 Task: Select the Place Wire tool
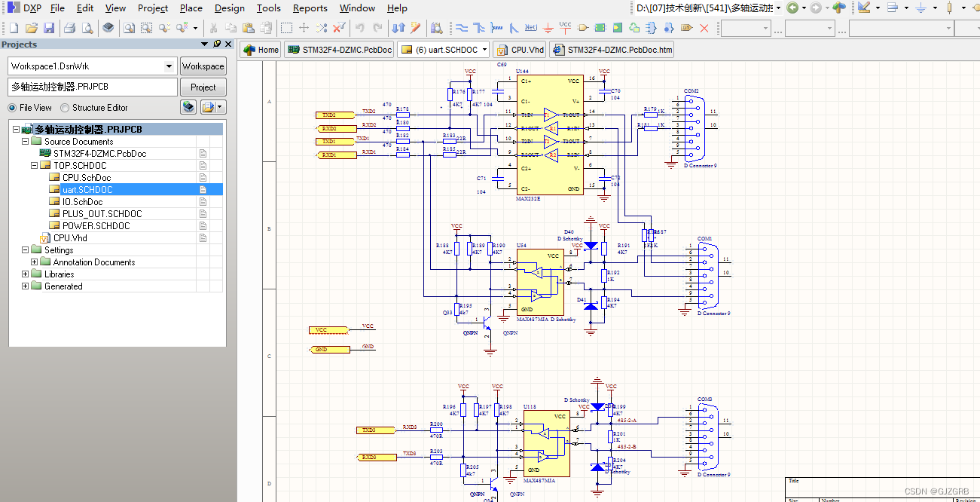462,28
